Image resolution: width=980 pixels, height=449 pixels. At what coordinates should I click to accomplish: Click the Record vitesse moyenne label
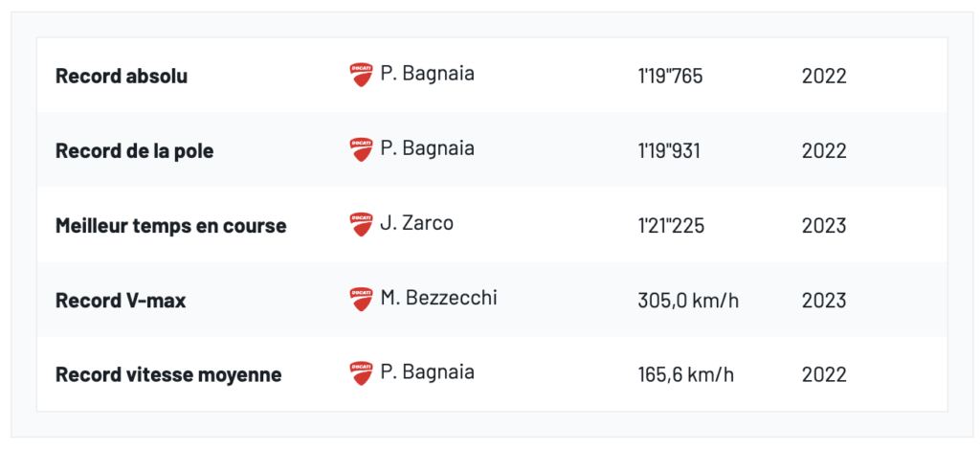coord(168,375)
